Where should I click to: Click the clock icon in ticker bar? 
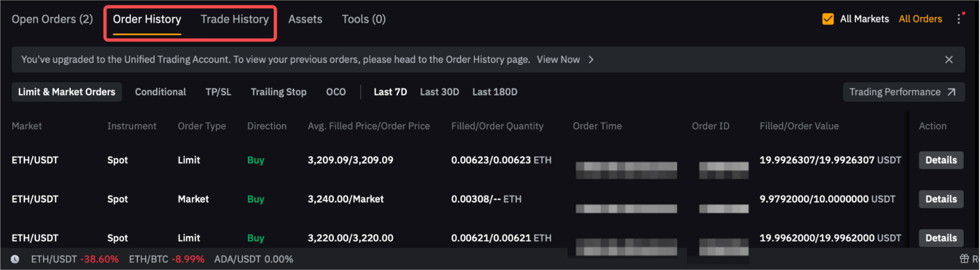[x=15, y=259]
